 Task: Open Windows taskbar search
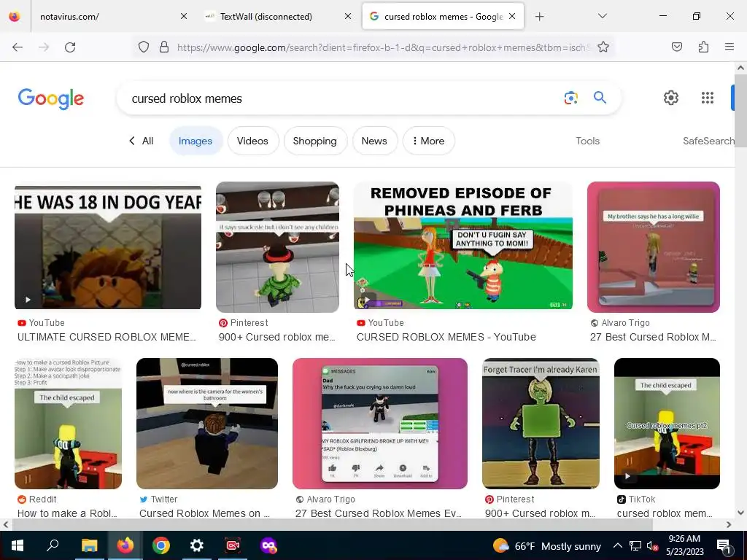pos(53,545)
